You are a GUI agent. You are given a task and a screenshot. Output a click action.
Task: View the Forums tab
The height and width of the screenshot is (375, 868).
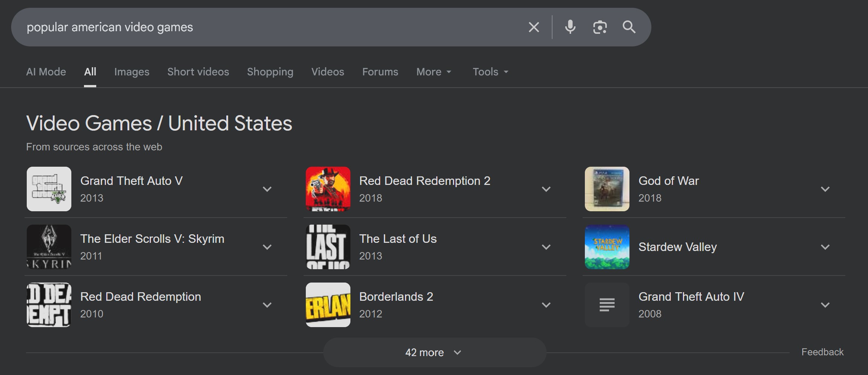pos(380,72)
